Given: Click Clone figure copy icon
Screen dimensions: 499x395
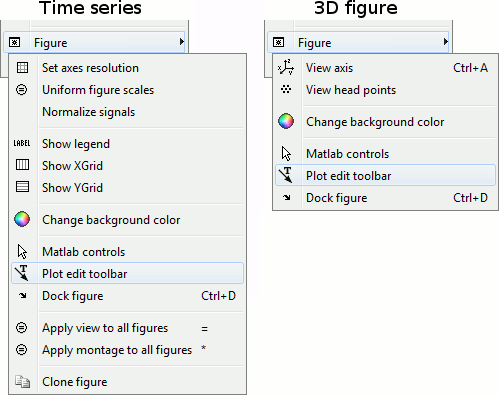Looking at the screenshot, I should click(22, 382).
